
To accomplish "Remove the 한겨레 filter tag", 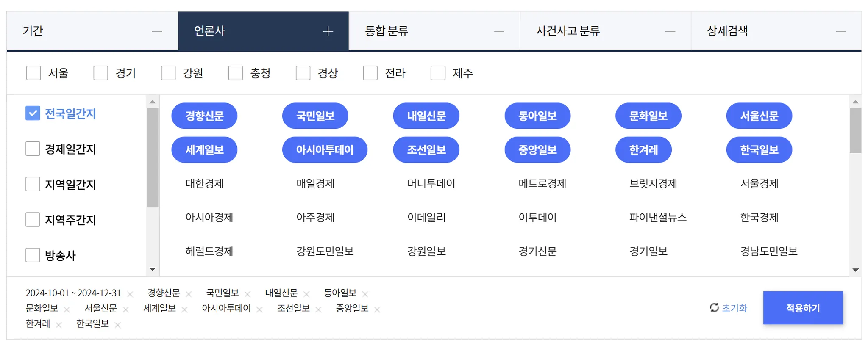I will [x=58, y=325].
